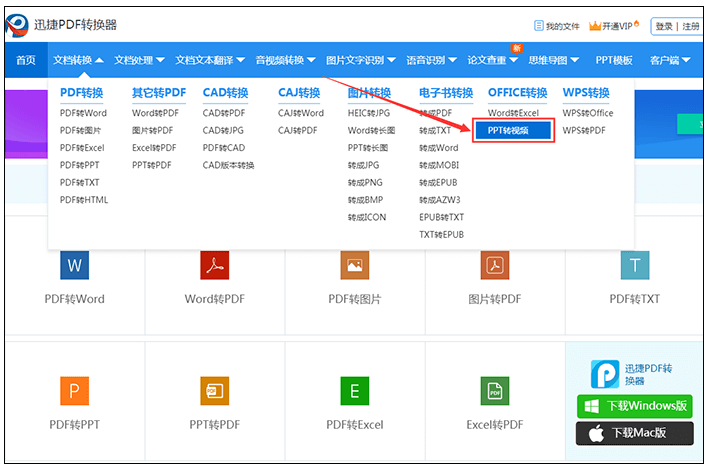Select CAJ转Word menu entry

(x=301, y=113)
